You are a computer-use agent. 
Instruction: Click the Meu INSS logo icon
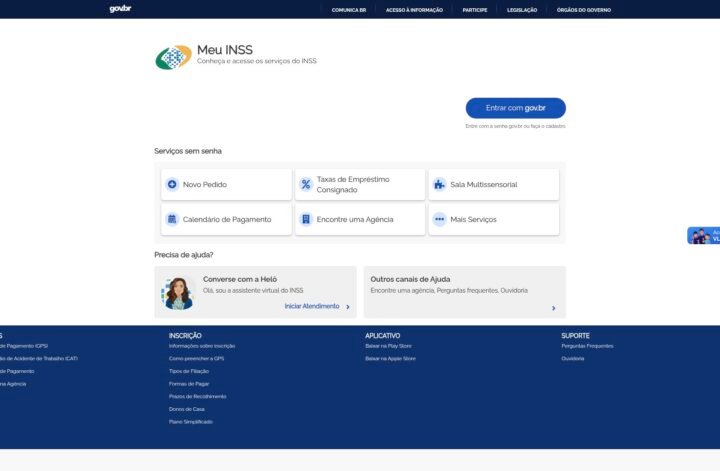pos(173,57)
